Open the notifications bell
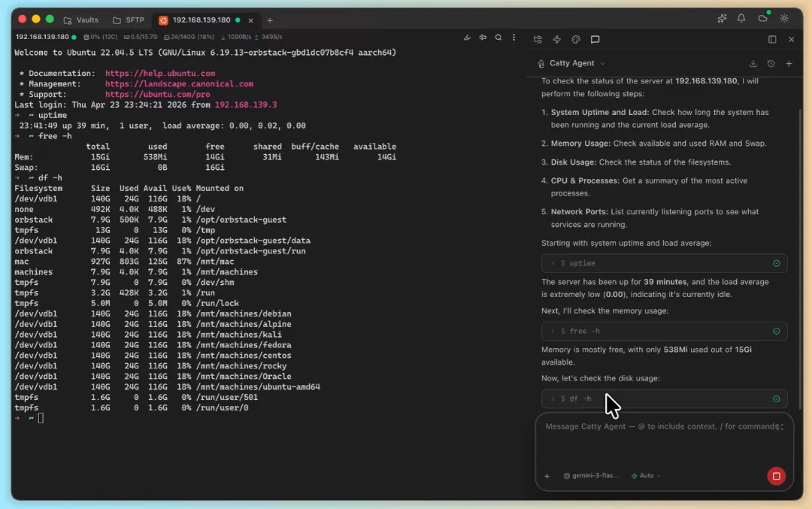The height and width of the screenshot is (509, 812). click(x=741, y=19)
